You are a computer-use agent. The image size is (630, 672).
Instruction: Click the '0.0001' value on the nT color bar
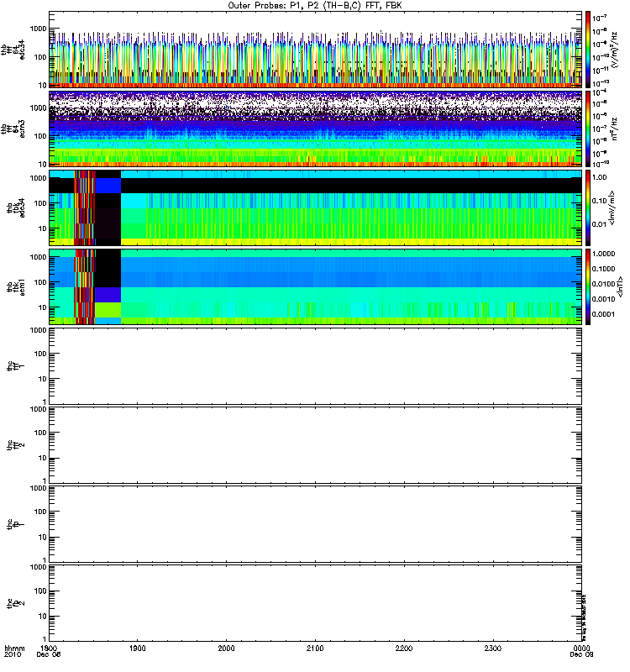coord(603,314)
